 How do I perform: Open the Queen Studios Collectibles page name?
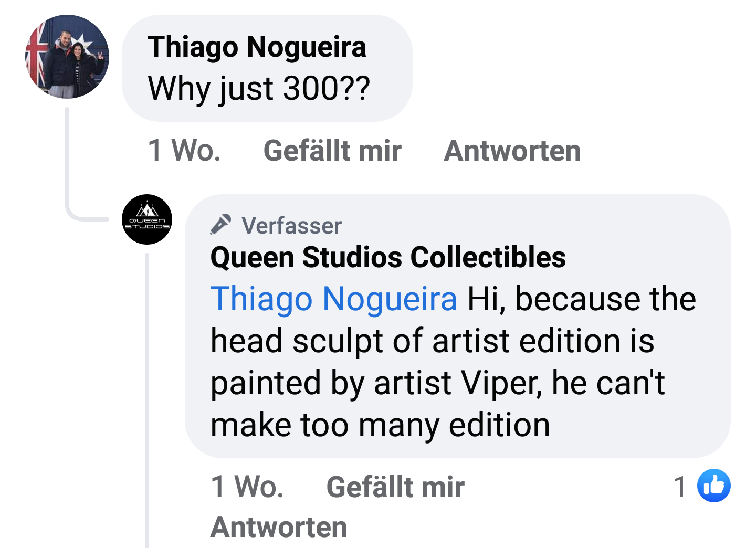[x=388, y=257]
